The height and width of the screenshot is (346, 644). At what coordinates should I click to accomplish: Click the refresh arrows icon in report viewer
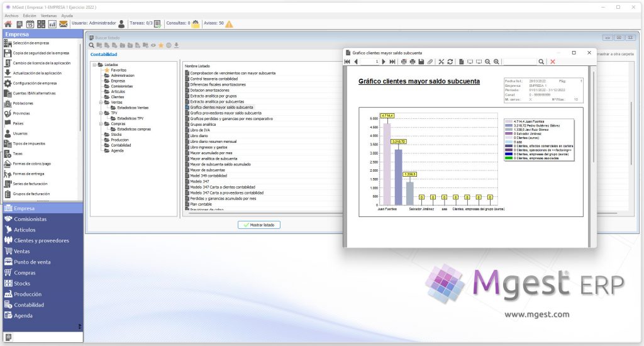click(450, 62)
